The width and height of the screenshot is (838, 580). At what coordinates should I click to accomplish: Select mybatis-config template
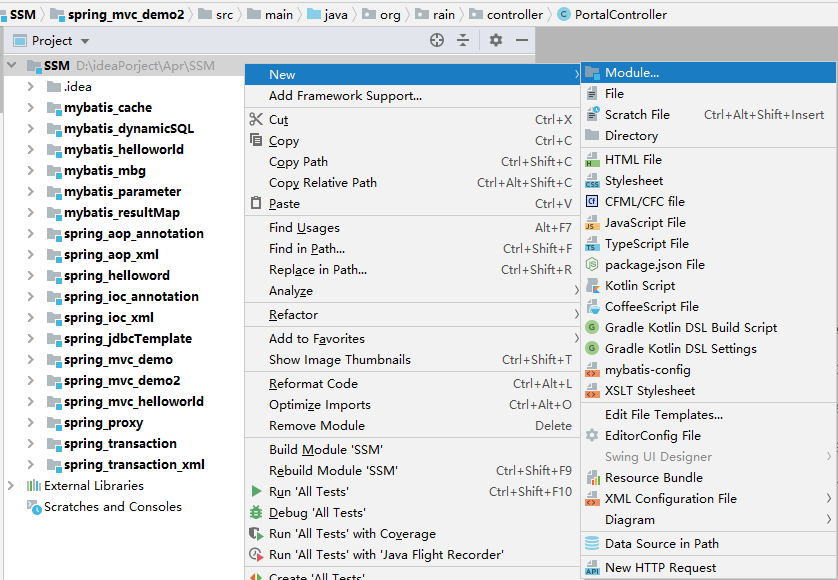click(x=708, y=369)
